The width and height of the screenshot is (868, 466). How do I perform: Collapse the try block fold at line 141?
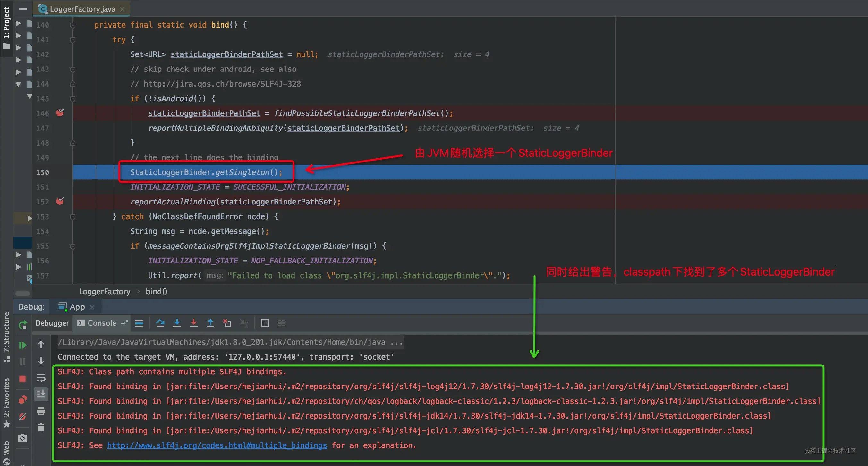pos(73,40)
